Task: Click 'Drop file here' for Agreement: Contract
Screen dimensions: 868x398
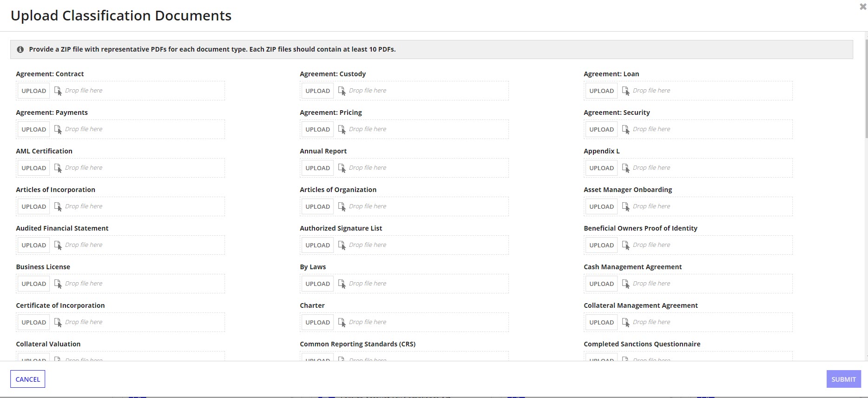Action: click(x=84, y=91)
